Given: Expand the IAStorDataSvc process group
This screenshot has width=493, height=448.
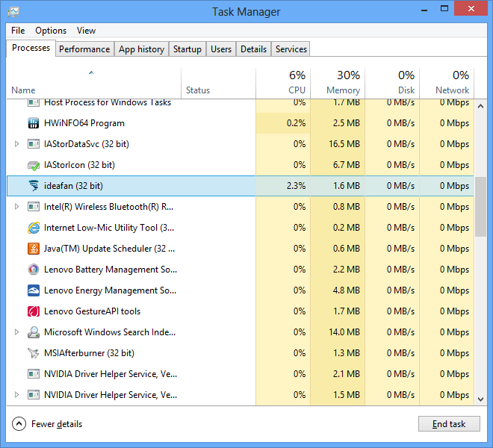Looking at the screenshot, I should pos(16,144).
